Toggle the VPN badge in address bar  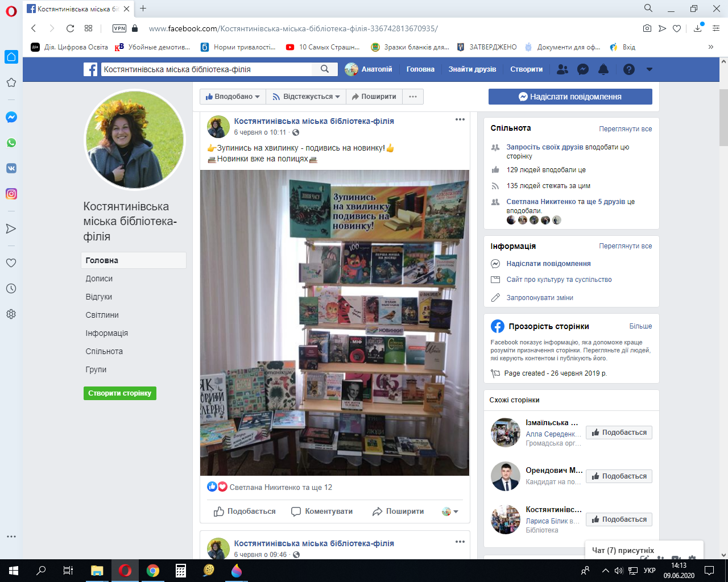pyautogui.click(x=119, y=28)
